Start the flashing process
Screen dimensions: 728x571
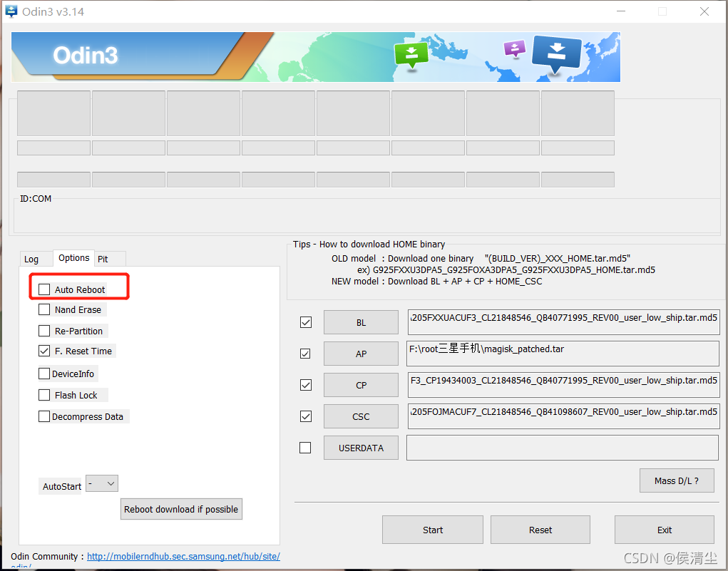pyautogui.click(x=433, y=530)
